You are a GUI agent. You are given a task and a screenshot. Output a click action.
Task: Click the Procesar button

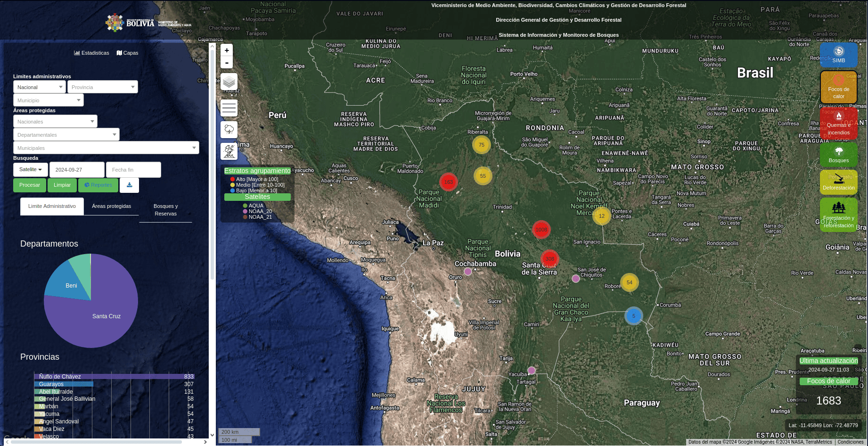tap(30, 185)
